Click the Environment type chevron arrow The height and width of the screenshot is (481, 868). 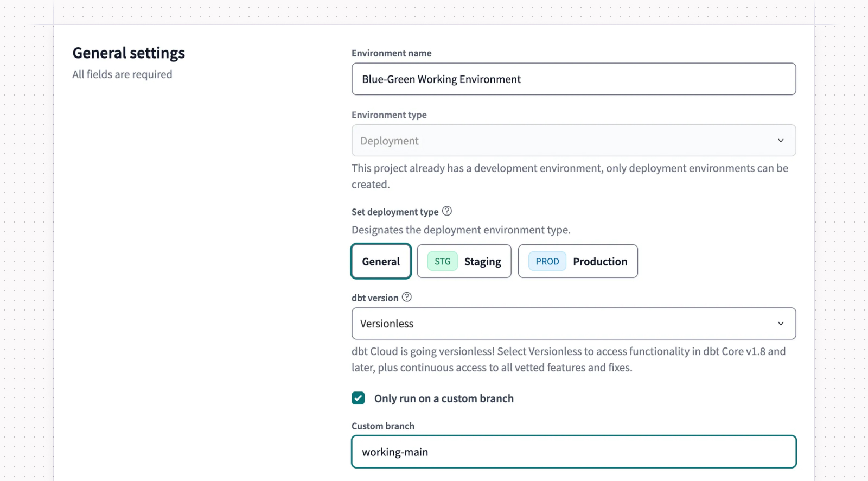pos(781,141)
